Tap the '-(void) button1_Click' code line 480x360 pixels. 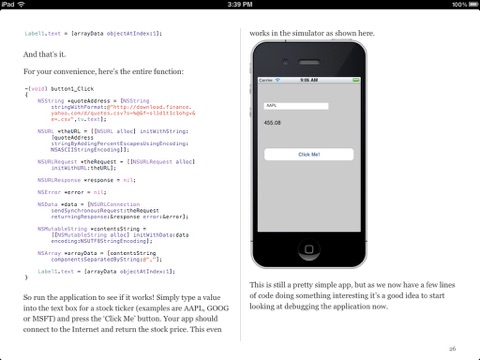(59, 89)
